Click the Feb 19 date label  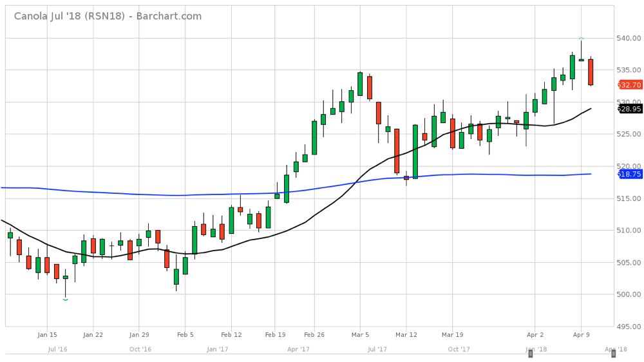[x=275, y=334]
